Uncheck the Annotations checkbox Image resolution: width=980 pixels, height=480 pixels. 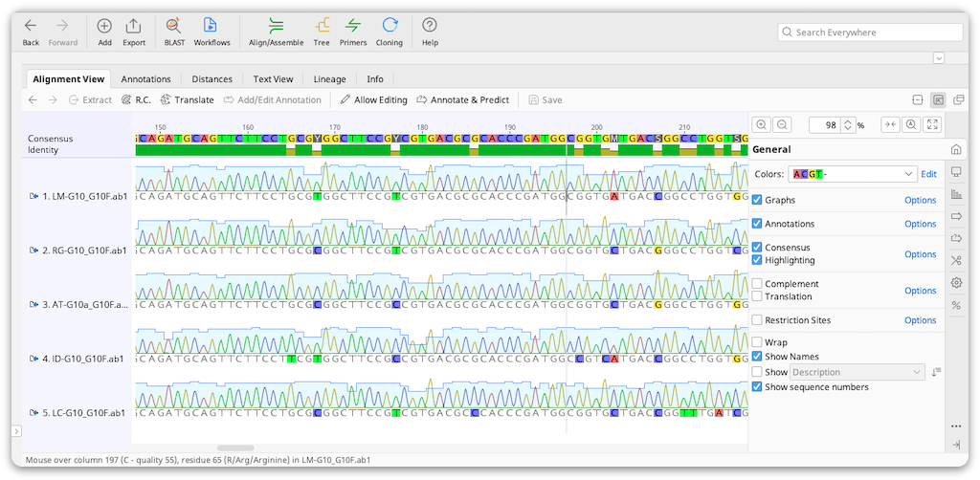point(757,224)
